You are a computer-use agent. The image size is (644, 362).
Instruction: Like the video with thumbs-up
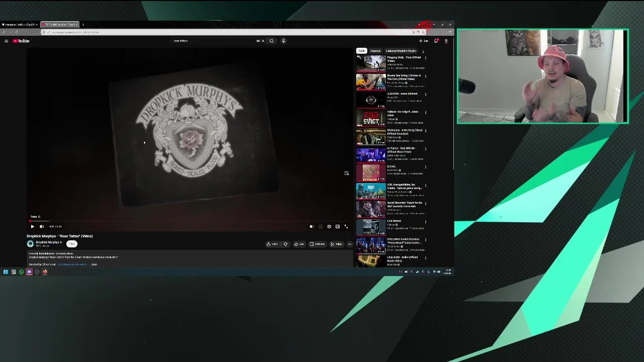click(x=273, y=244)
